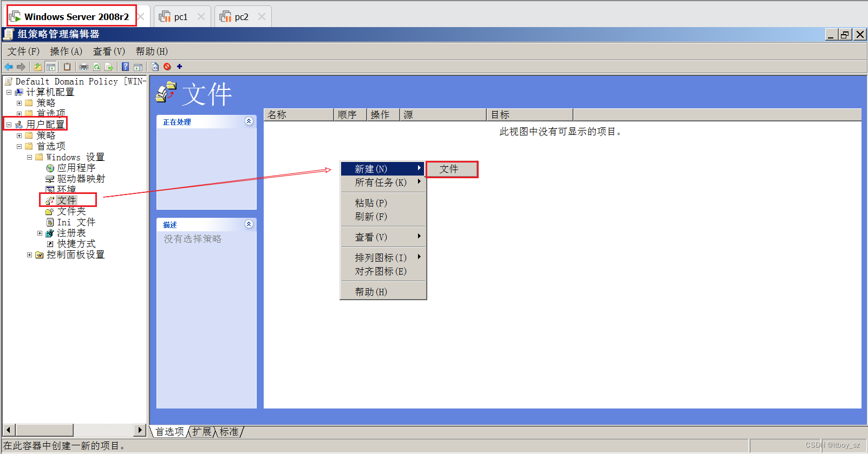Collapse 首选项 under 用户配置

(x=19, y=146)
